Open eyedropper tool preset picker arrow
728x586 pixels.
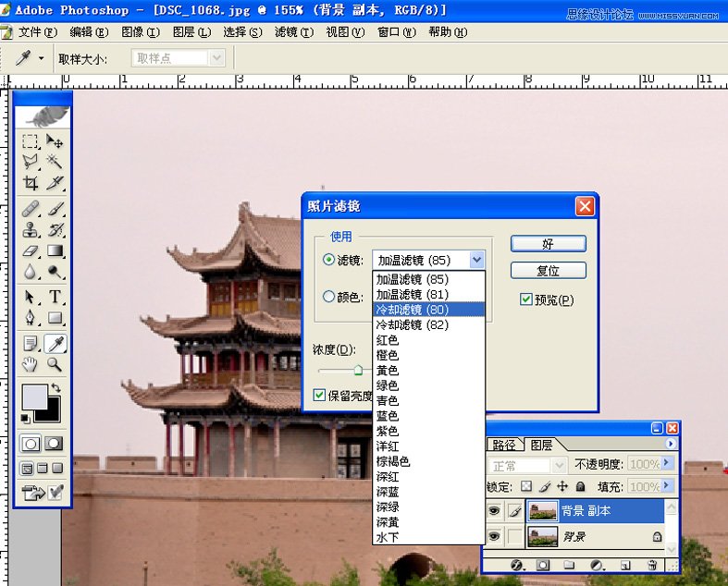[x=42, y=58]
